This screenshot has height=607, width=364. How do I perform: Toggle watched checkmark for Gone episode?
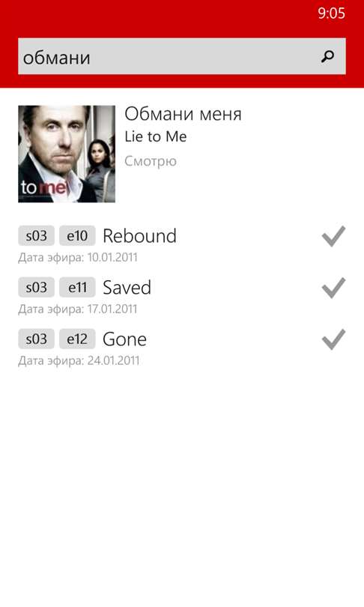coord(333,339)
